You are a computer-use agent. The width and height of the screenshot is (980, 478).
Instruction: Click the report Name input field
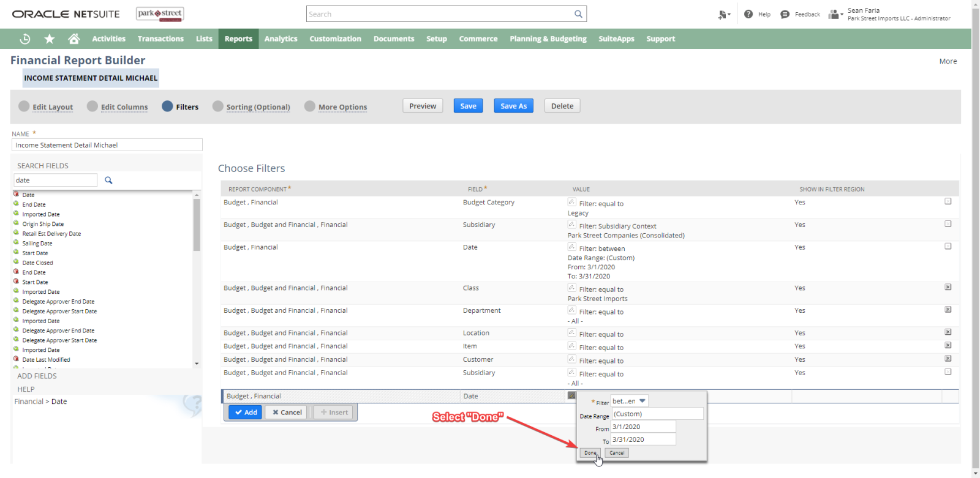pos(107,145)
